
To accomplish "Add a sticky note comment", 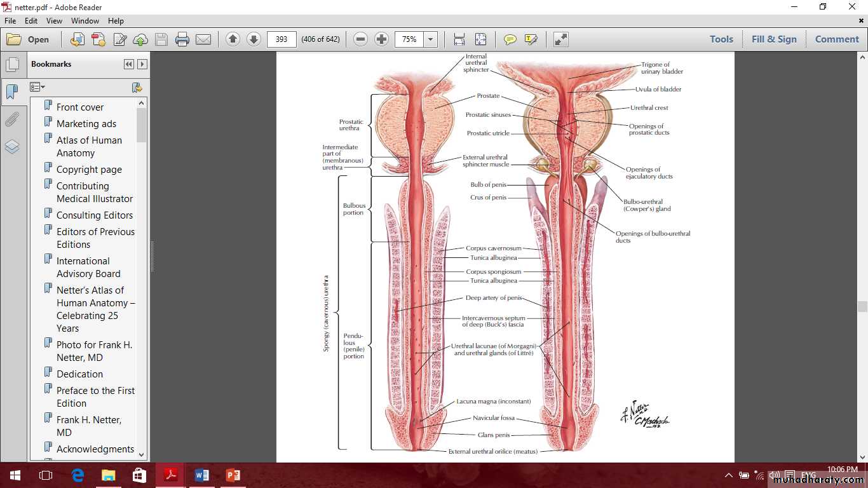I will click(510, 39).
